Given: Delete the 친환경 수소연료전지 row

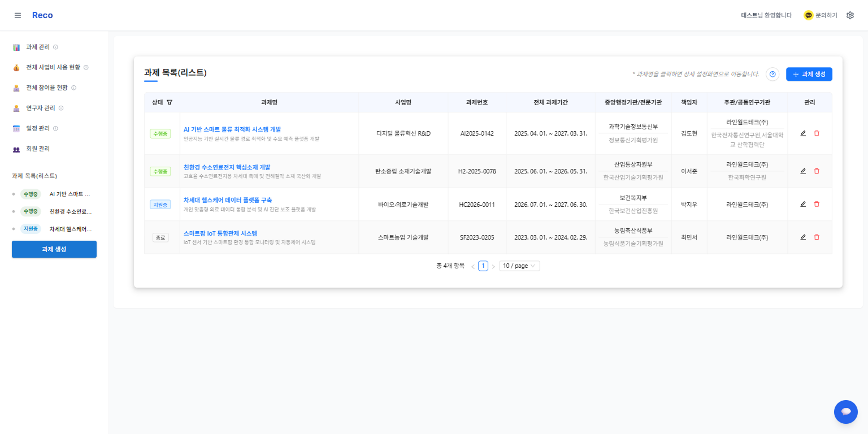Looking at the screenshot, I should click(x=817, y=171).
